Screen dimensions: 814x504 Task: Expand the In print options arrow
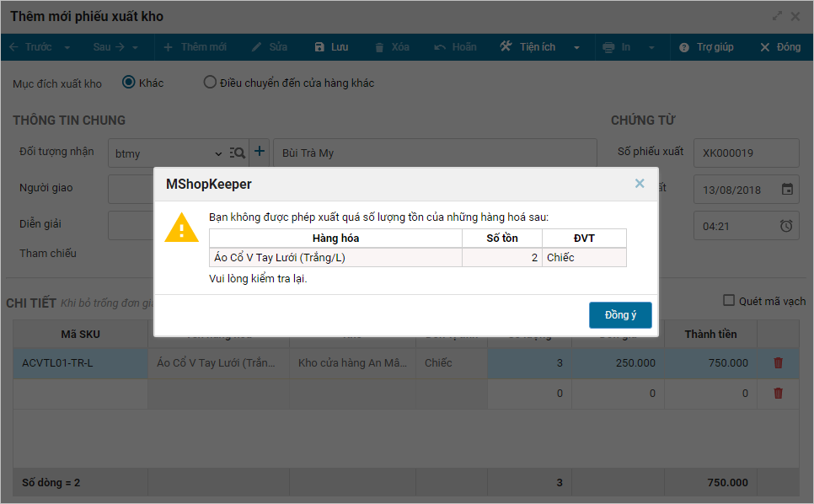(x=651, y=47)
